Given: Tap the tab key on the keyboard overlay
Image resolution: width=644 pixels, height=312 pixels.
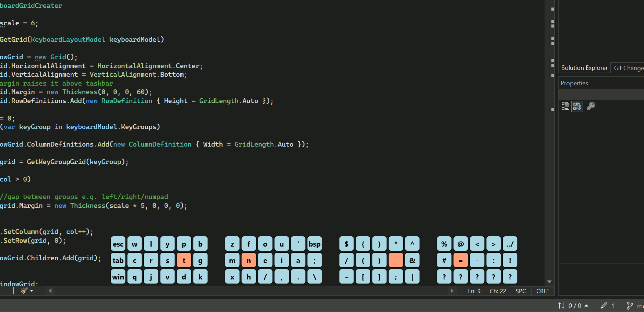Looking at the screenshot, I should pyautogui.click(x=118, y=260).
